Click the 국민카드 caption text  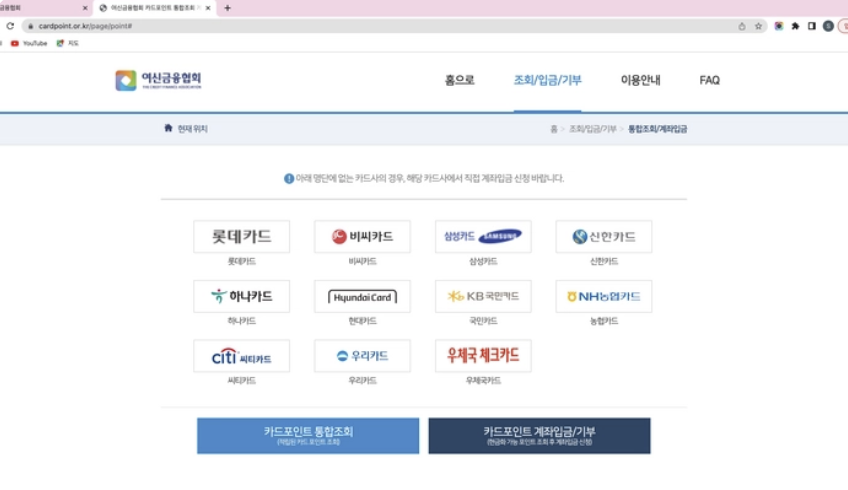(483, 321)
